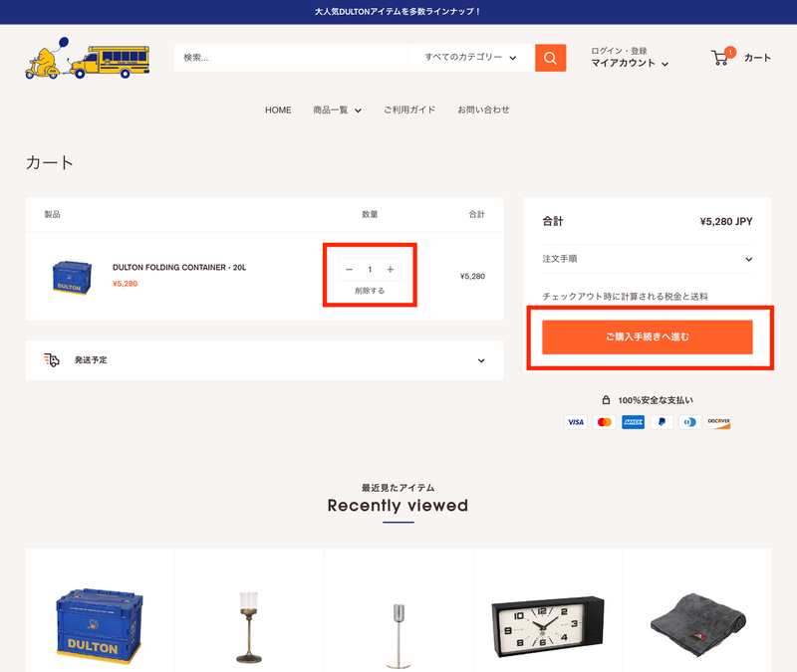Open the 商品一覧 navigation menu
Viewport: 797px width, 672px height.
click(x=337, y=111)
